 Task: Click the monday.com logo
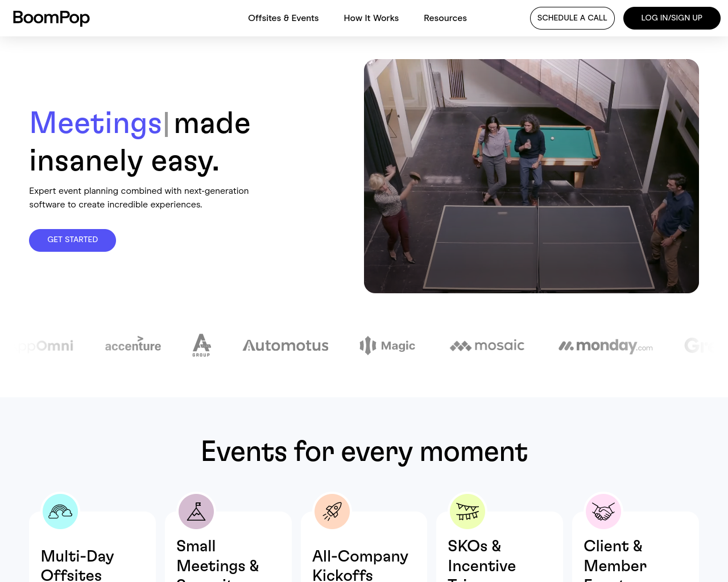point(606,346)
